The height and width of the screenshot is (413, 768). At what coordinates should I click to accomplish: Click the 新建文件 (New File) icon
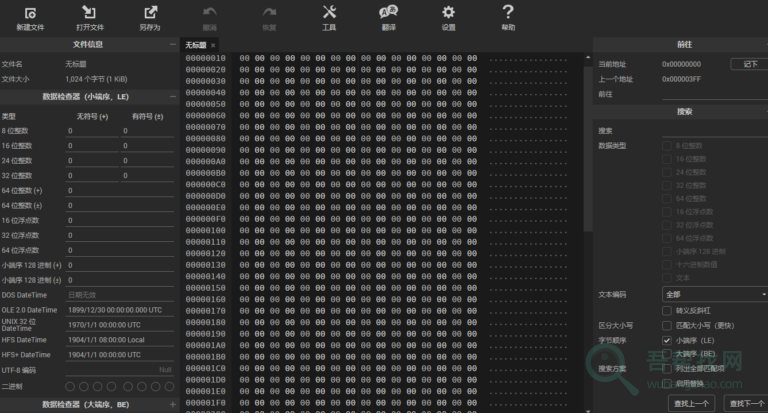(x=30, y=13)
